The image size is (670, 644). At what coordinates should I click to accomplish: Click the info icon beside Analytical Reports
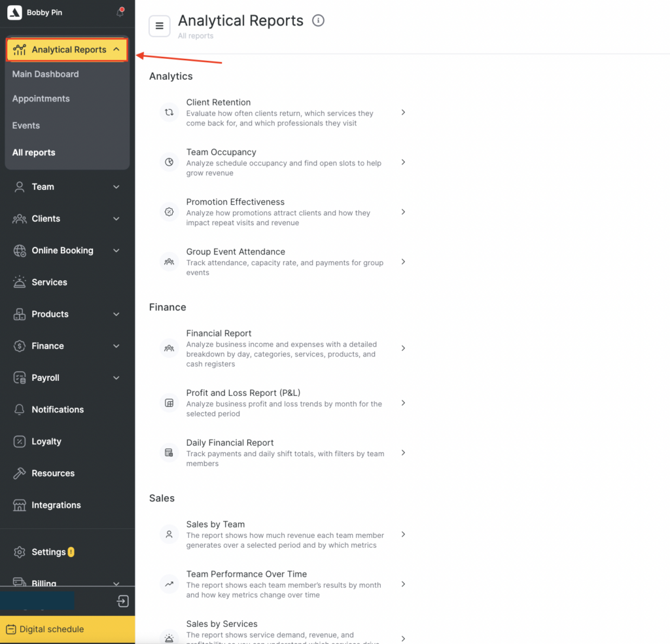click(x=318, y=21)
